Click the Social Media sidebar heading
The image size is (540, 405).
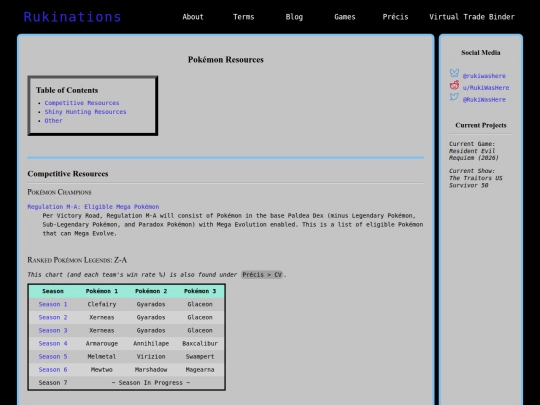pos(481,53)
